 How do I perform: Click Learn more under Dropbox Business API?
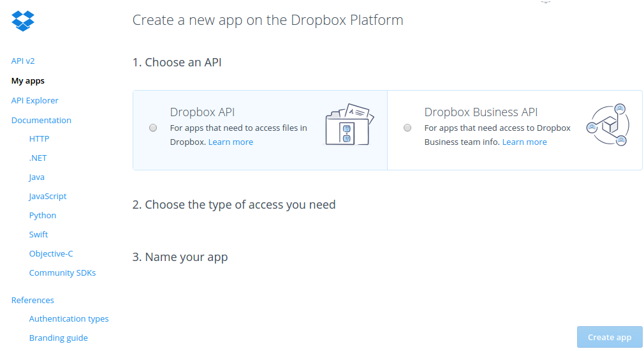tap(525, 142)
